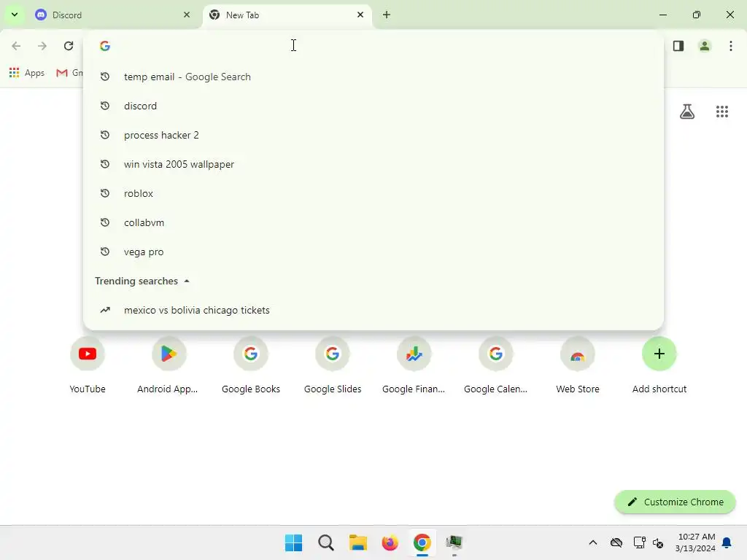Go back to the previous page
This screenshot has width=747, height=560.
coord(16,46)
